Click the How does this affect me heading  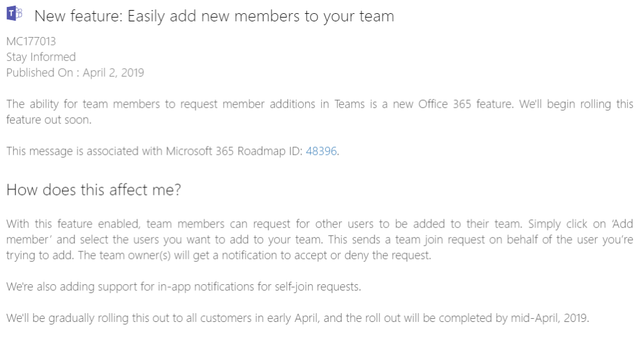pyautogui.click(x=94, y=190)
